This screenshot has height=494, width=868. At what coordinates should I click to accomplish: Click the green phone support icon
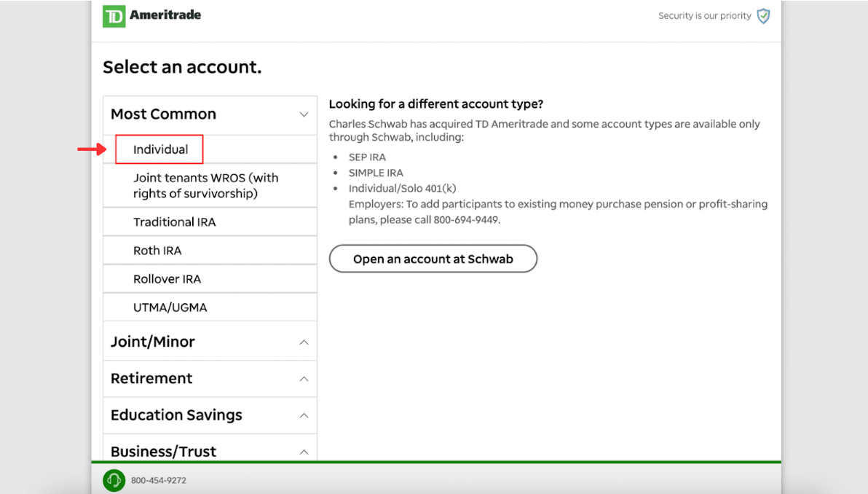point(114,480)
